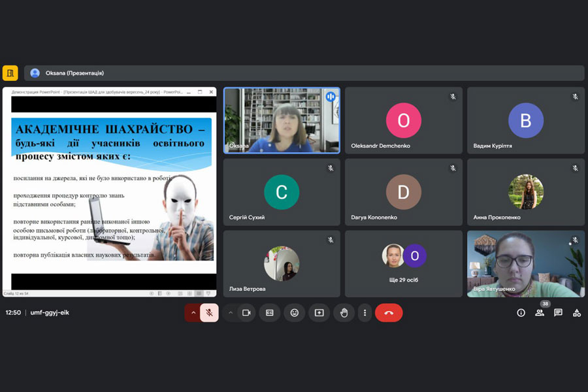Click muted mic icon on Oleksandr Demchenko's tile

coord(453,97)
